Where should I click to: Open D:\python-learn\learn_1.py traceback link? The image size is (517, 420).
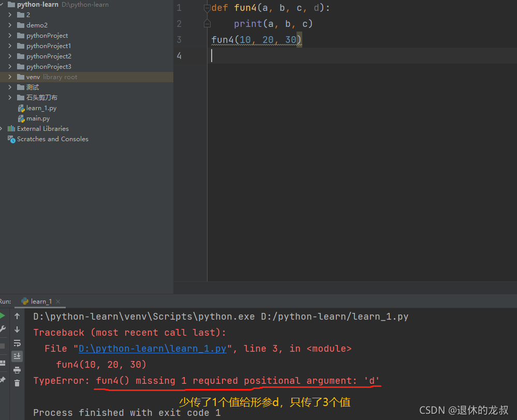[x=153, y=349]
